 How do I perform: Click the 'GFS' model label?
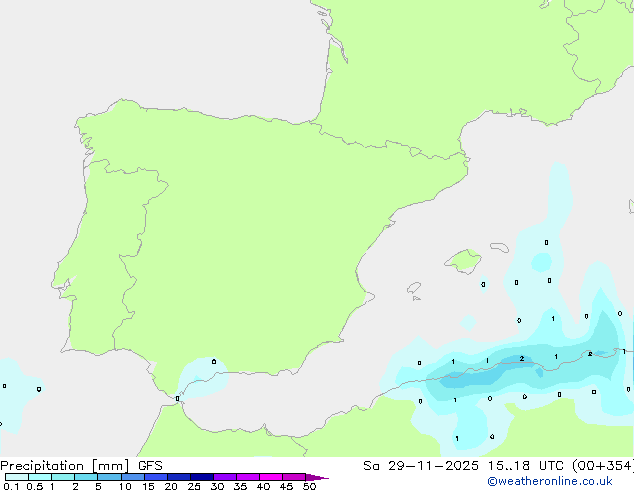click(x=150, y=466)
